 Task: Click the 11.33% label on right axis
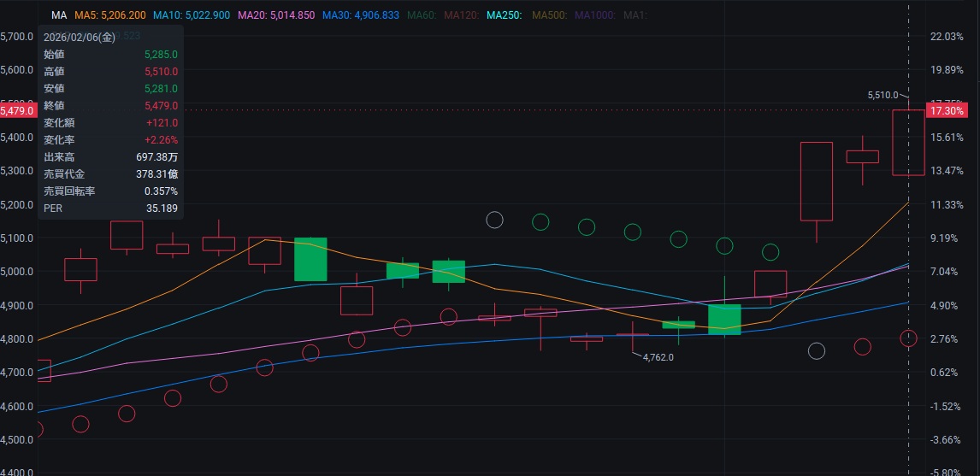947,205
